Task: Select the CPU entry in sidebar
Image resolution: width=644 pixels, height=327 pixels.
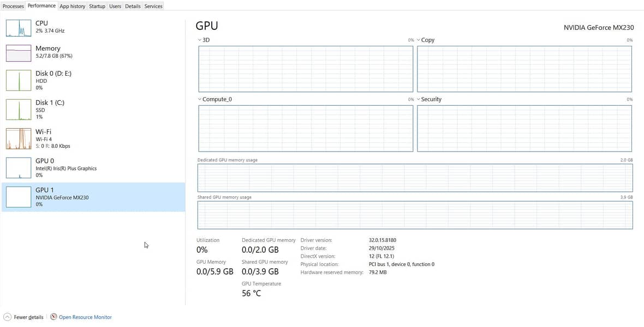Action: pos(93,27)
